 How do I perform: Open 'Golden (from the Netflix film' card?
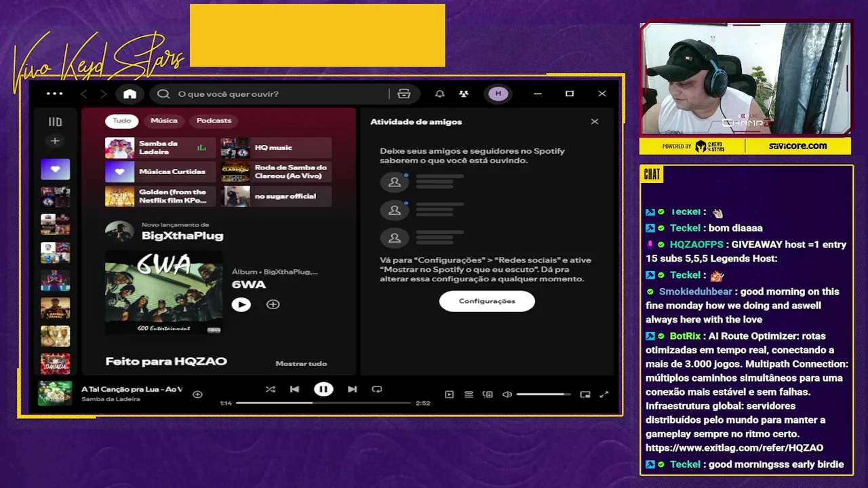160,196
